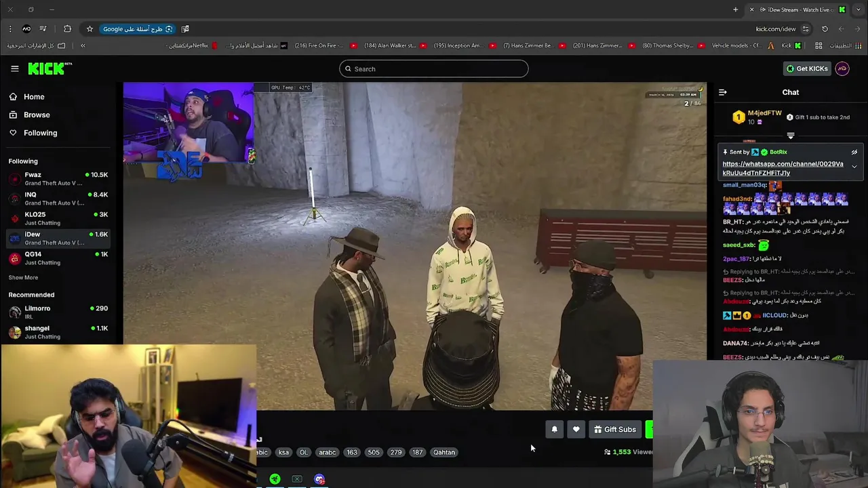868x488 pixels.
Task: Open Fwaz channel in Following list
Action: click(58, 179)
